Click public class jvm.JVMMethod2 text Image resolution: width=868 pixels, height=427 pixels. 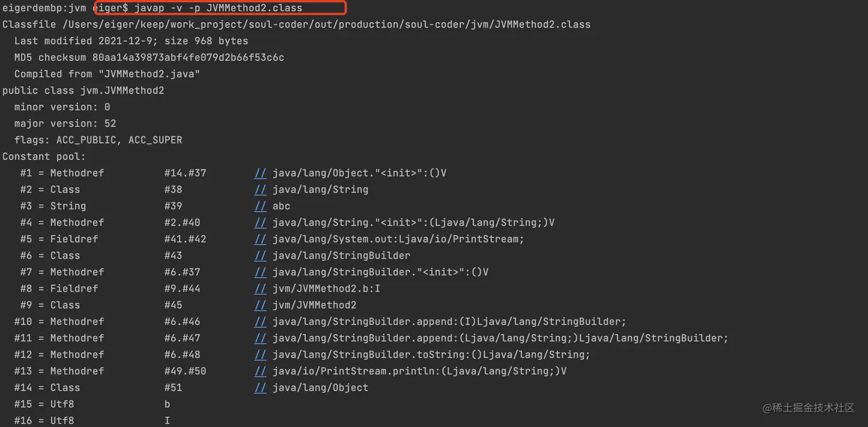[83, 91]
